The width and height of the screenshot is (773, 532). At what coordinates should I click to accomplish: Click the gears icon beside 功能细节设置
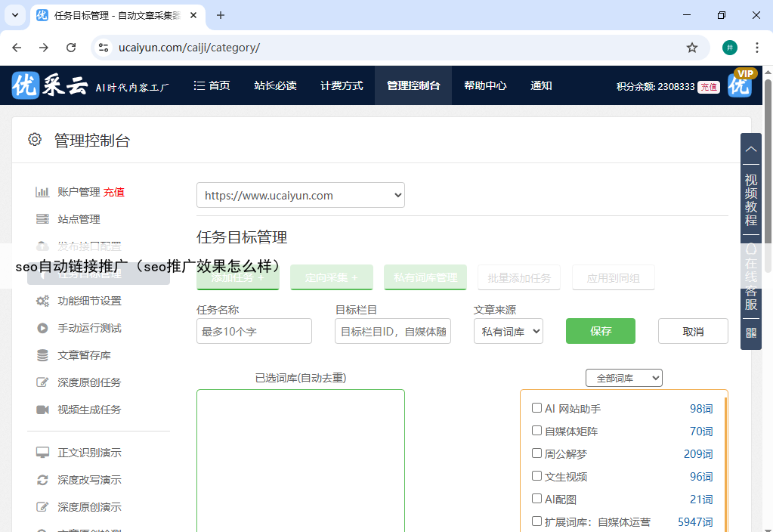coord(43,301)
